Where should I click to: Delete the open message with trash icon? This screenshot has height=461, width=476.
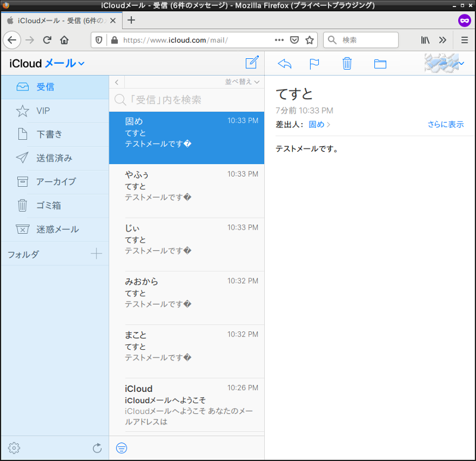[x=347, y=64]
